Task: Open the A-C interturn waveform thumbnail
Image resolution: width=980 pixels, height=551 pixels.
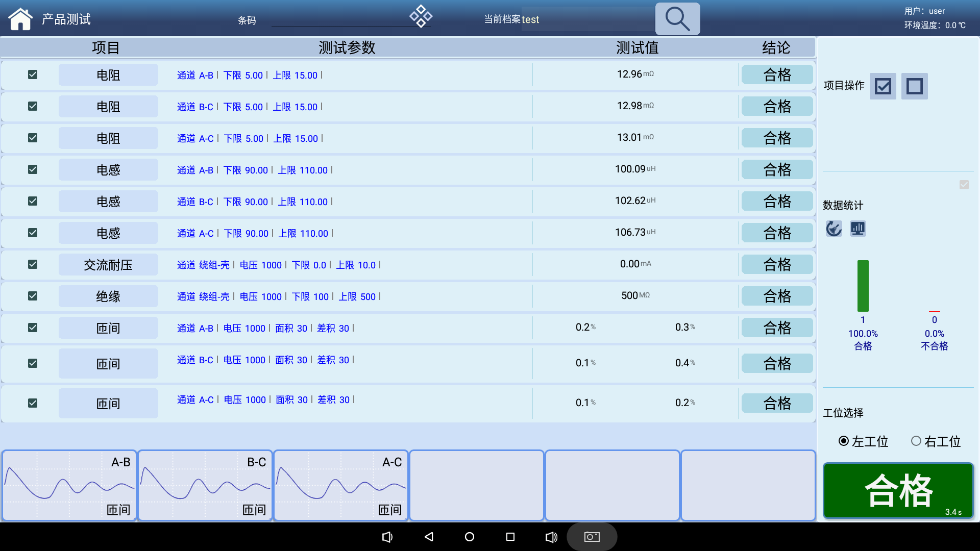Action: coord(341,485)
